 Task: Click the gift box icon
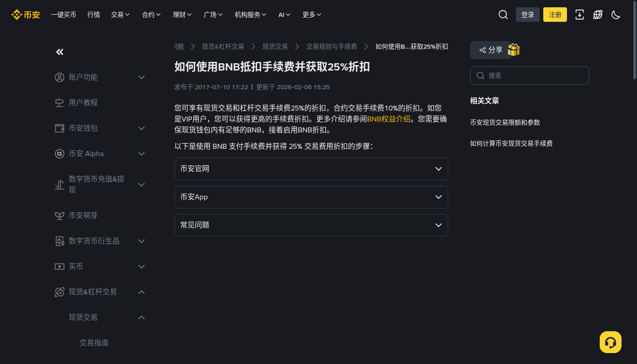pos(514,50)
